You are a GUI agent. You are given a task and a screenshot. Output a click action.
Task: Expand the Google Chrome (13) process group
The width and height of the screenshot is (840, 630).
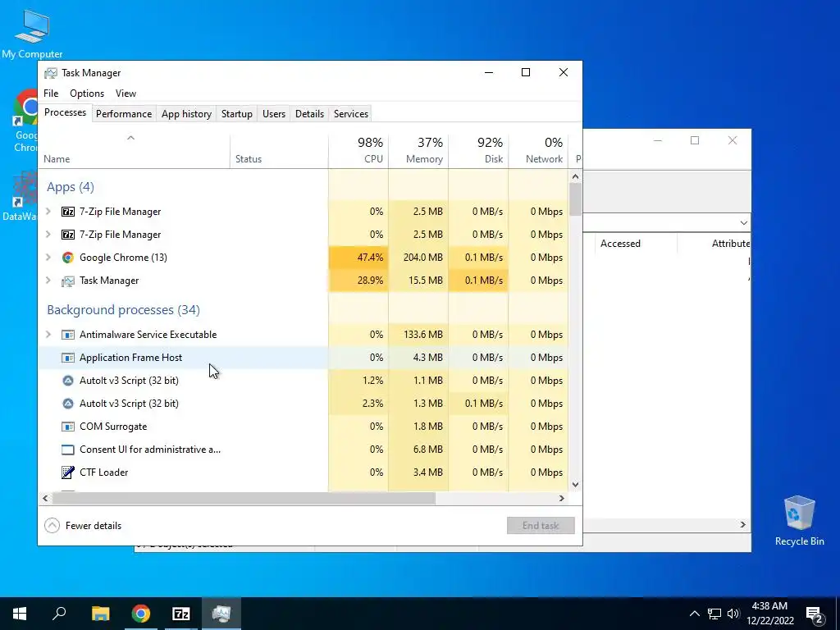pos(48,258)
